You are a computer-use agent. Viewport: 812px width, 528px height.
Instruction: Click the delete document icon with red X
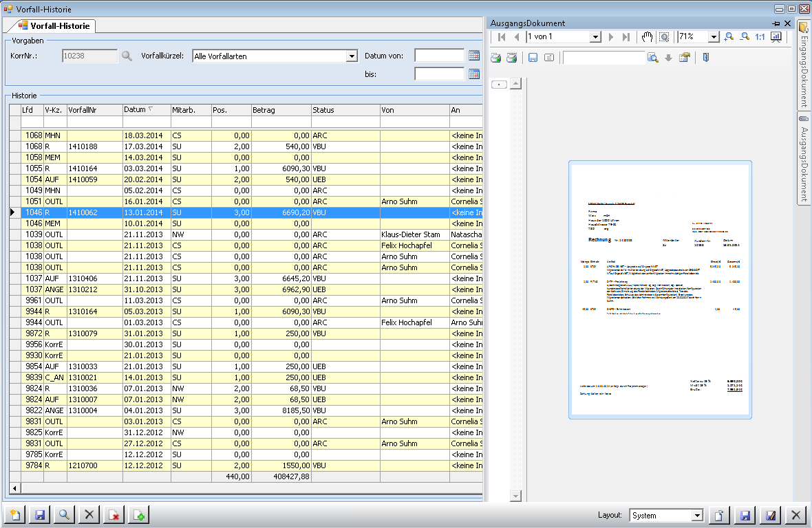click(x=114, y=515)
